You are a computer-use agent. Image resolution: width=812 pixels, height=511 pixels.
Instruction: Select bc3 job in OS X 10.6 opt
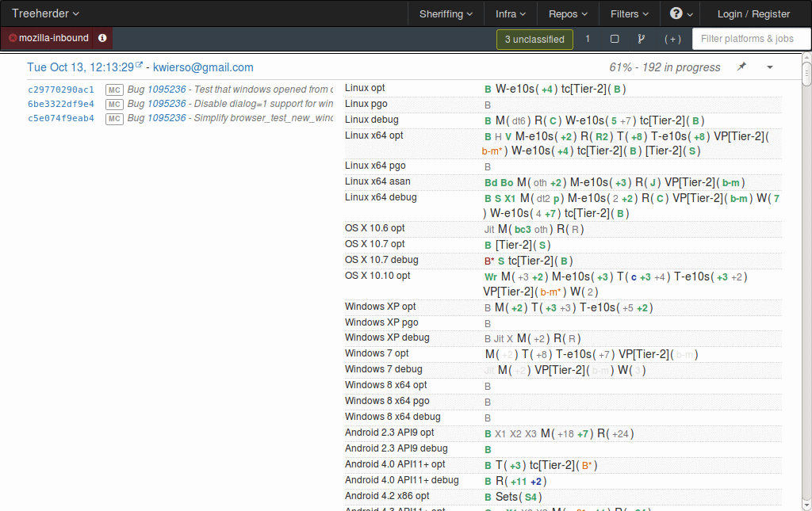coord(523,230)
